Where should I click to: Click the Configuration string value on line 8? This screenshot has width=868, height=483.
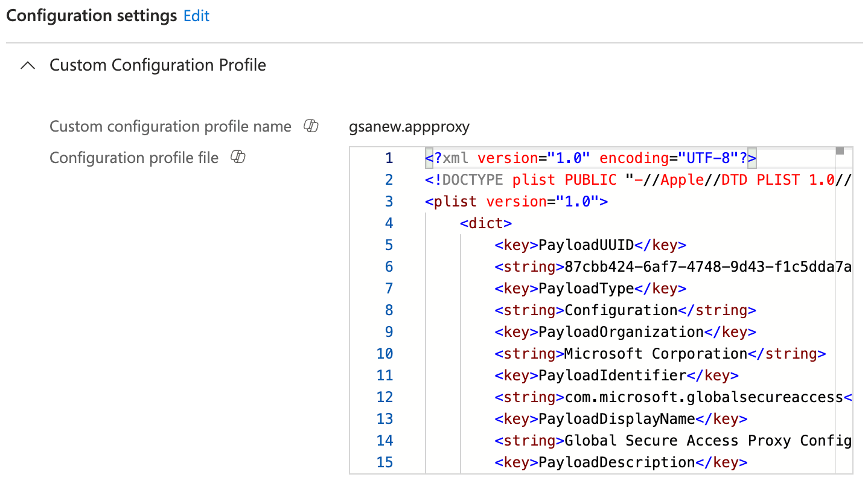621,310
